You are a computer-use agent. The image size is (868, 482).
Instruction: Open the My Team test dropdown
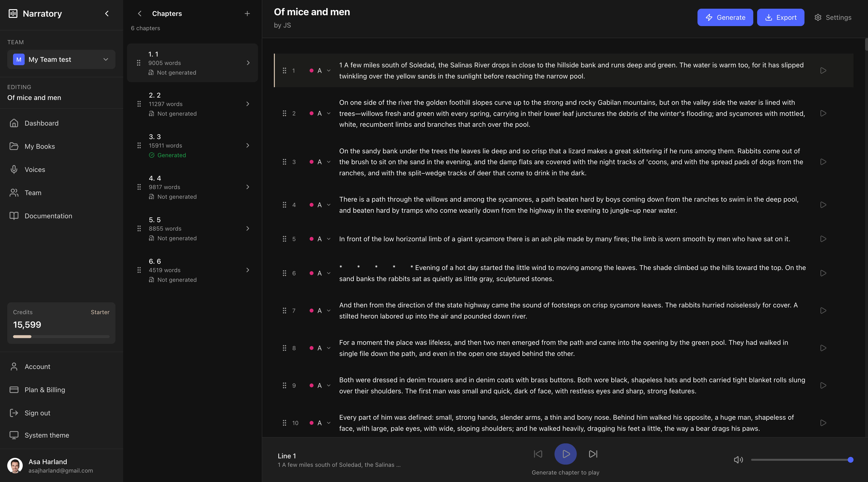point(61,60)
